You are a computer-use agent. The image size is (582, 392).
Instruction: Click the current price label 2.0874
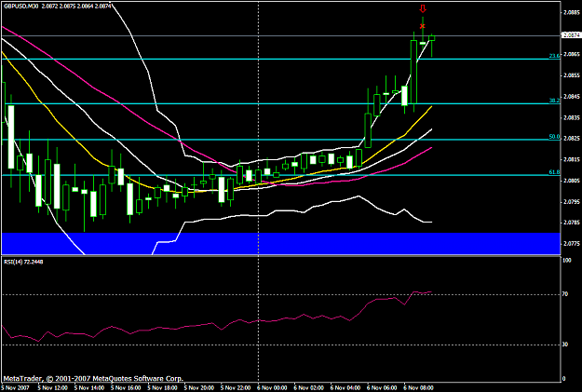[x=572, y=35]
